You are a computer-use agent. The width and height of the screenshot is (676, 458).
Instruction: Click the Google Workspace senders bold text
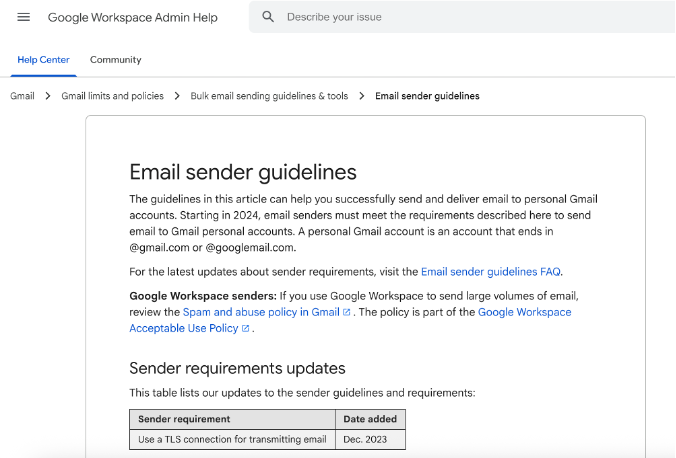point(203,296)
